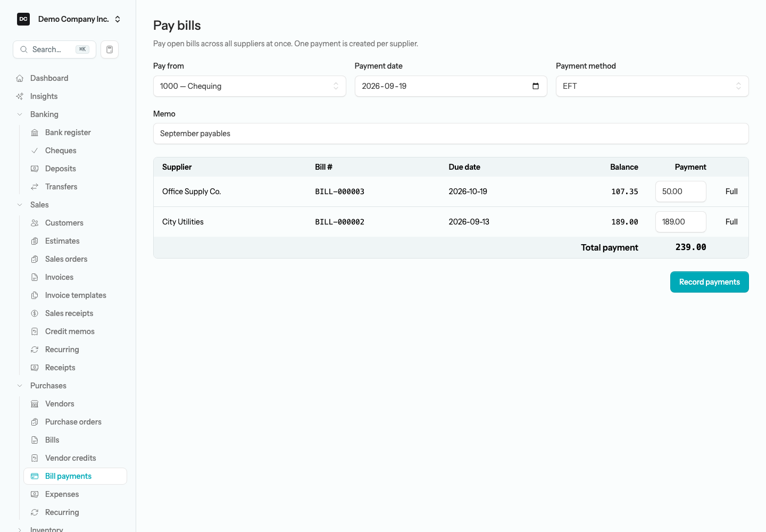766x532 pixels.
Task: Click the Search box
Action: click(x=54, y=49)
